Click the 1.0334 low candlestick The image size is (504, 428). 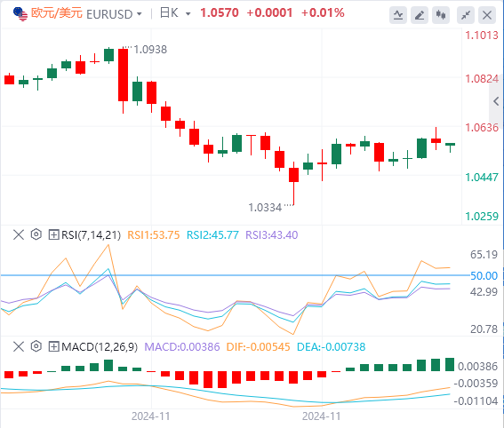[294, 183]
